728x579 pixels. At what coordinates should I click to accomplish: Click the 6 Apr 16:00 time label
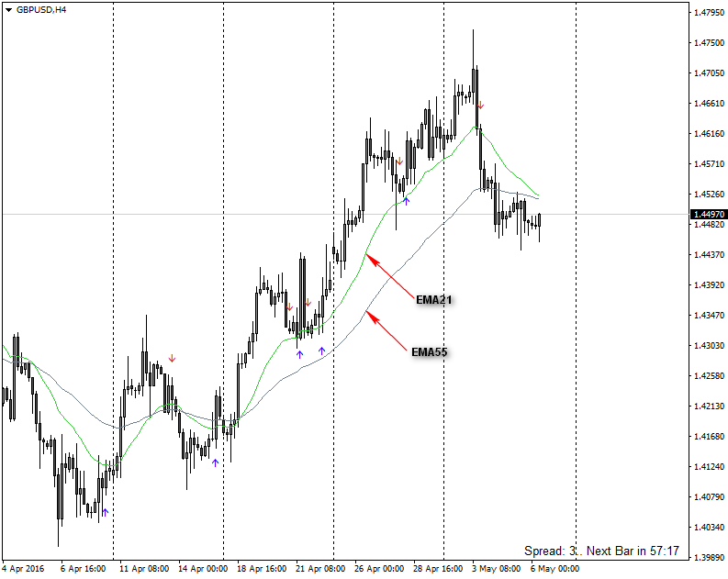[84, 569]
